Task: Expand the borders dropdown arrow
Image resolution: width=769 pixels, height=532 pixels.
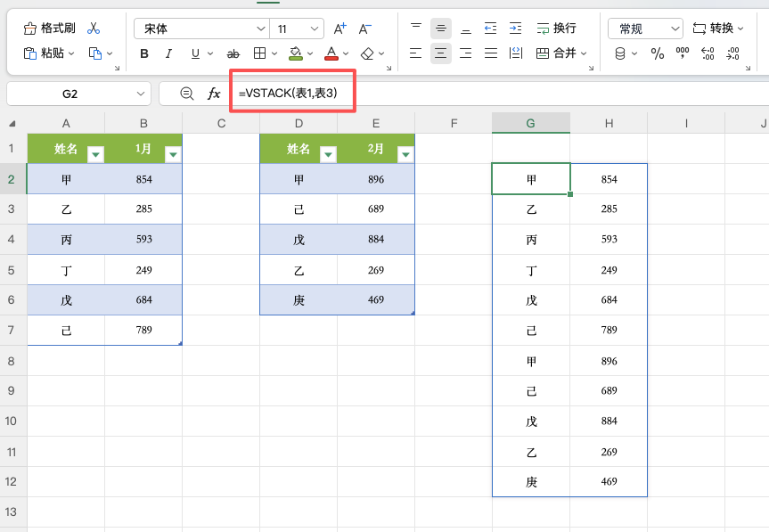Action: click(x=274, y=53)
